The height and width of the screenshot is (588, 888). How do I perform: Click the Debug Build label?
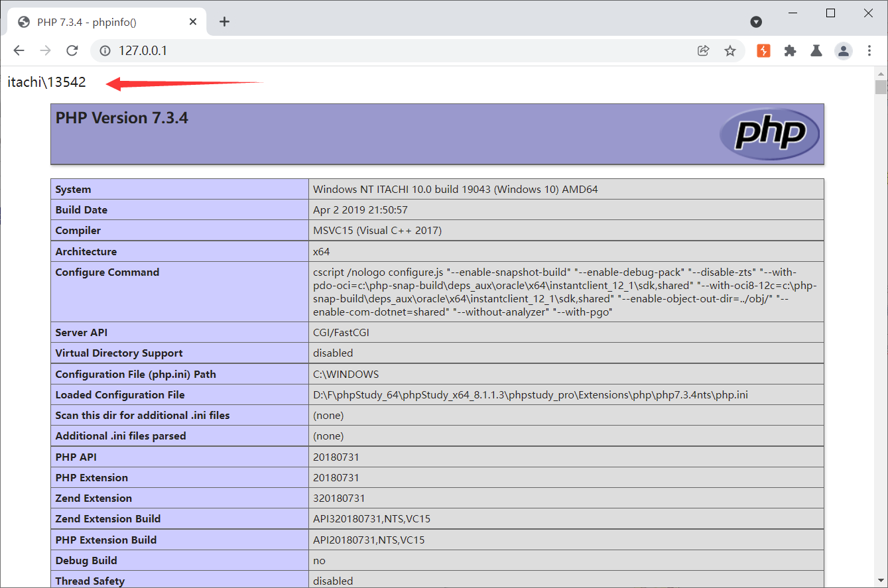[x=86, y=561]
